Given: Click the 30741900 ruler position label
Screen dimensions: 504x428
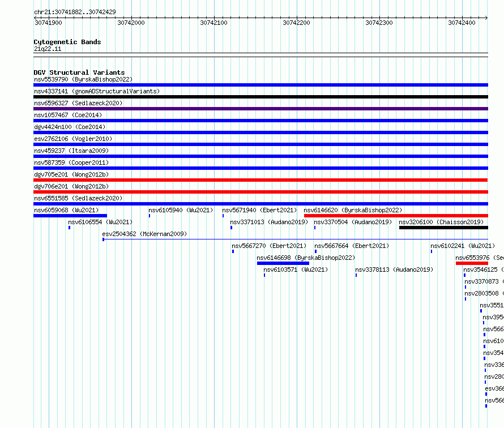Looking at the screenshot, I should [49, 23].
